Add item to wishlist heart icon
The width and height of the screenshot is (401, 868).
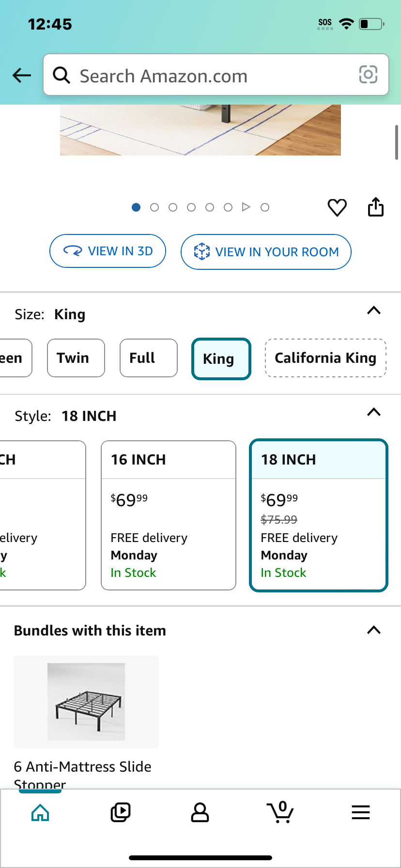tap(337, 208)
